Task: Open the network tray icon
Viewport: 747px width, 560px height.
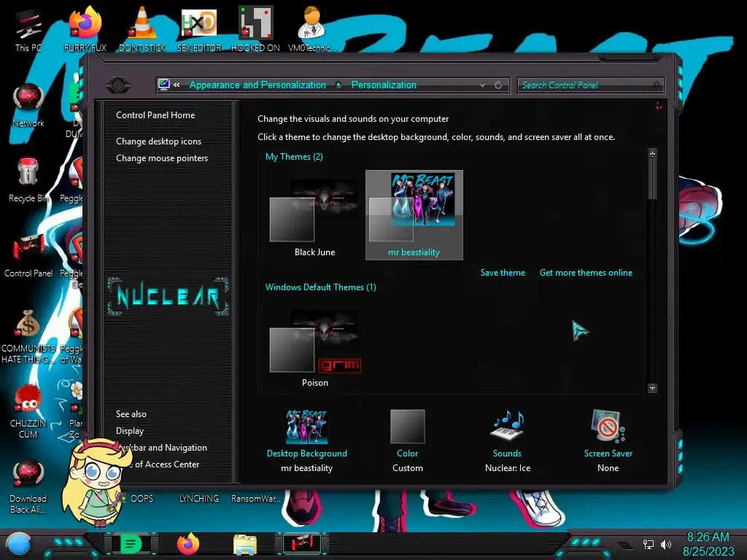Action: click(x=648, y=544)
